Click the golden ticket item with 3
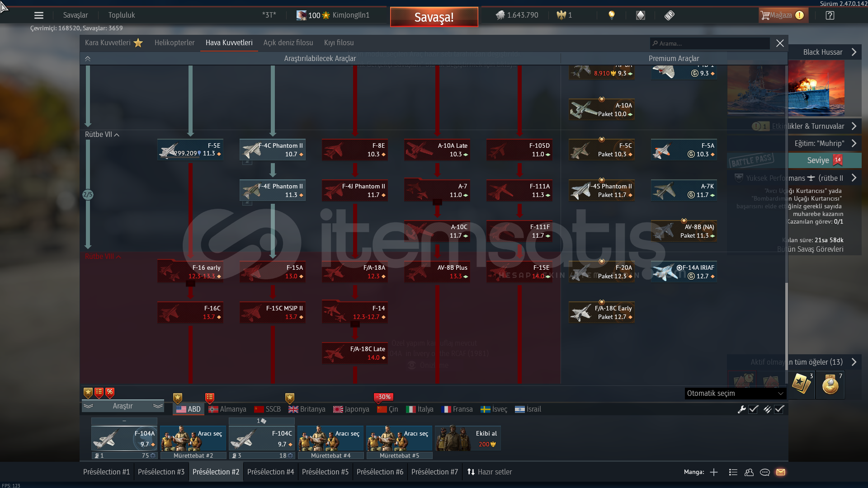This screenshot has height=488, width=868. point(802,385)
